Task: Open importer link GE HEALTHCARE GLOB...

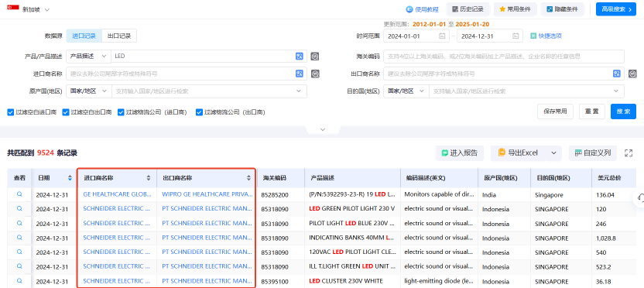Action: [117, 195]
